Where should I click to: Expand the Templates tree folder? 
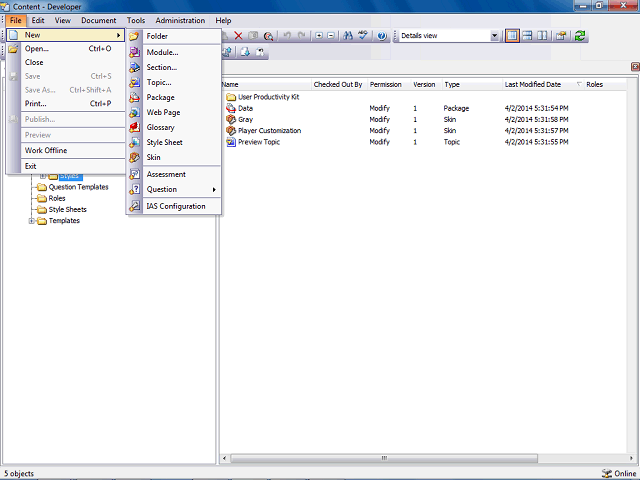pos(31,221)
